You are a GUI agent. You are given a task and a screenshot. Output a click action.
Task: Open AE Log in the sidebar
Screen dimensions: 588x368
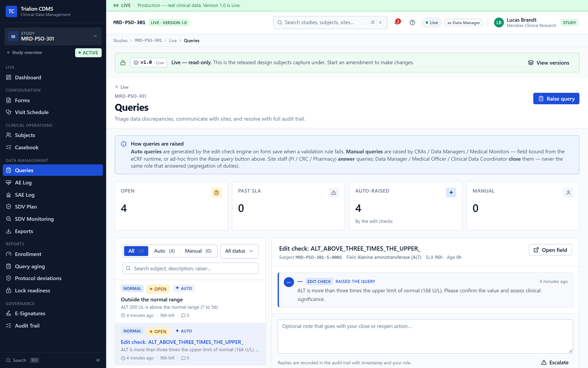[x=53, y=182]
